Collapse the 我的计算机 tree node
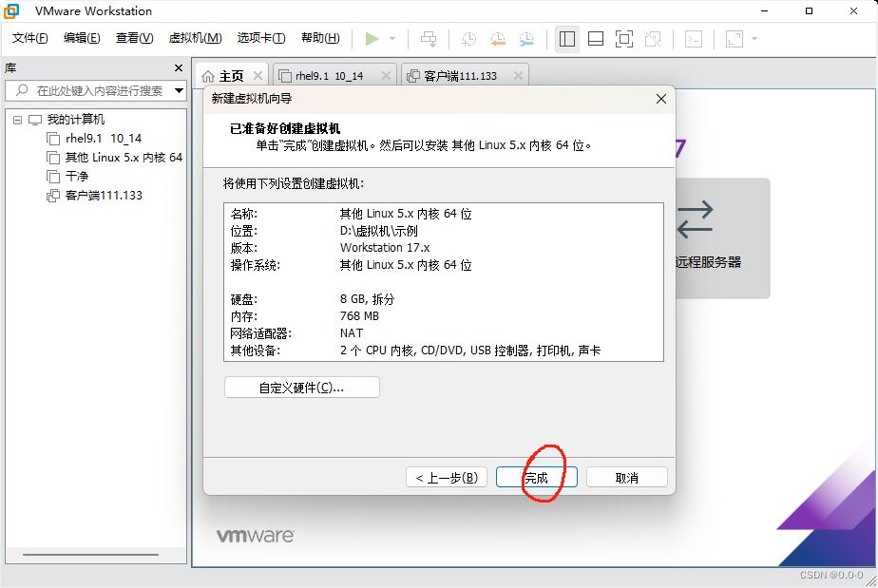 (x=17, y=120)
